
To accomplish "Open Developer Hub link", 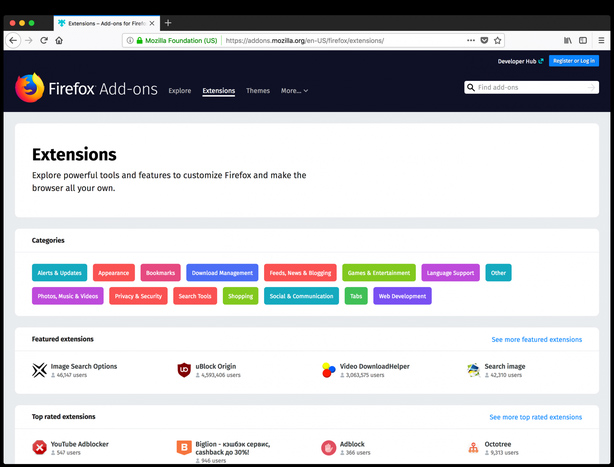I will 520,61.
